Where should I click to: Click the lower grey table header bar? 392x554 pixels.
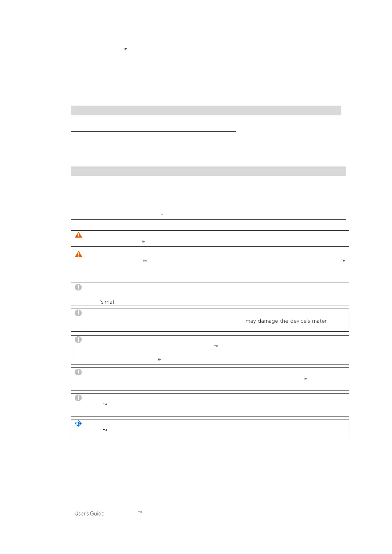(208, 171)
